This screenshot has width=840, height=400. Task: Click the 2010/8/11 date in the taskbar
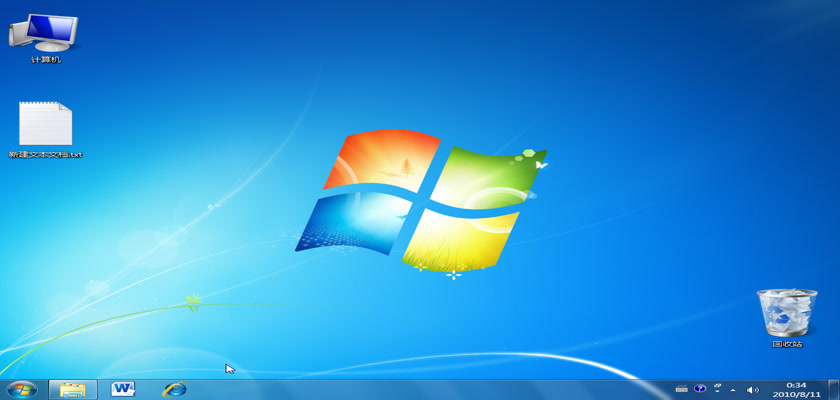[x=796, y=394]
